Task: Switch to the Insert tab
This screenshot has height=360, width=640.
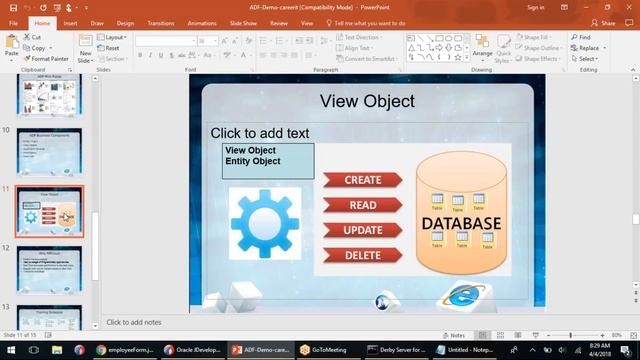Action: [70, 23]
